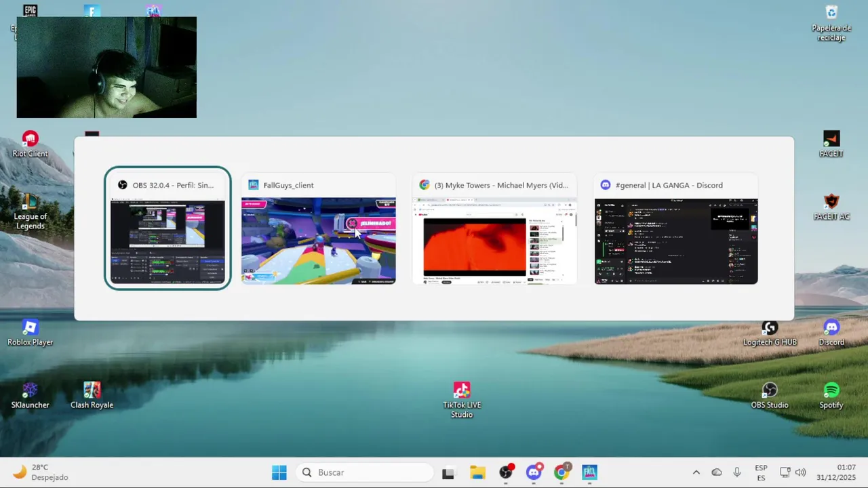This screenshot has width=868, height=488.
Task: Click the 'OBS 32.0.4 - Perfil: Sin...' title
Action: (x=173, y=185)
